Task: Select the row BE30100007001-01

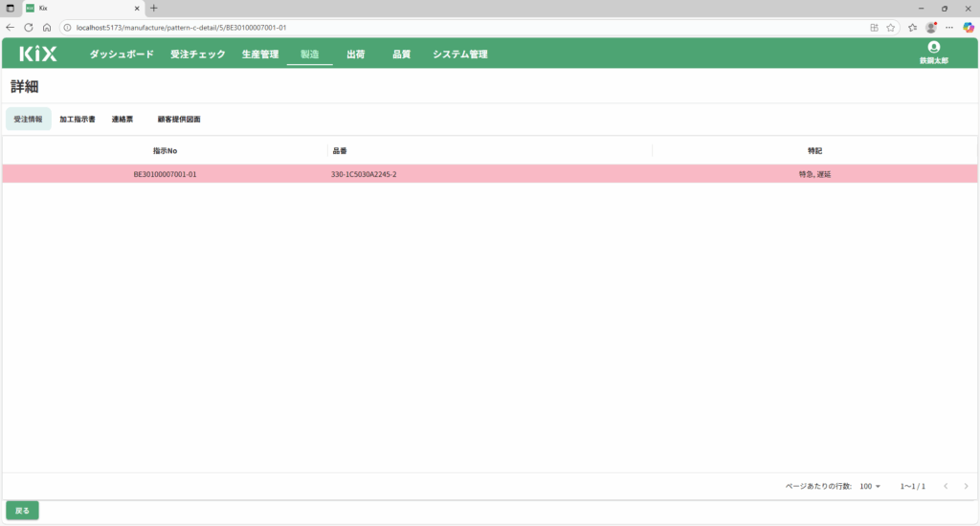Action: point(489,174)
